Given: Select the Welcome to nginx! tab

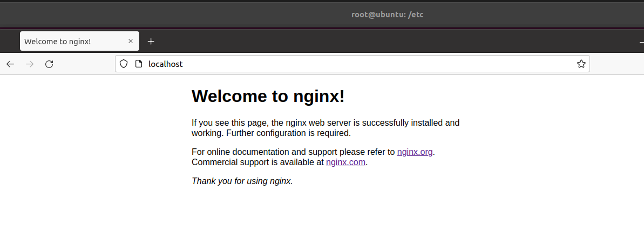Looking at the screenshot, I should tap(70, 41).
